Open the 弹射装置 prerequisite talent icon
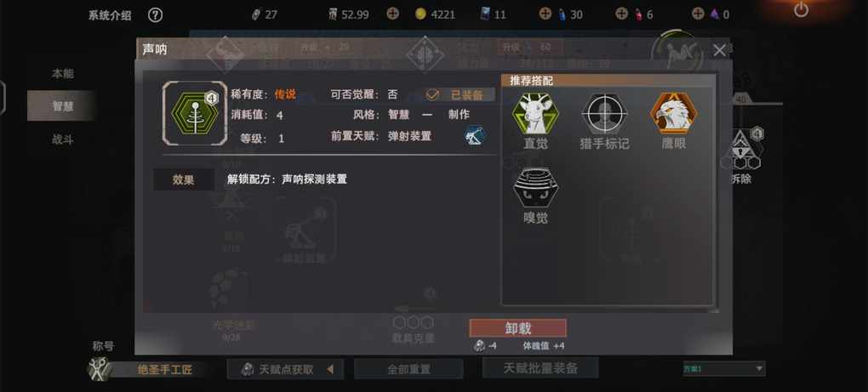 point(475,135)
